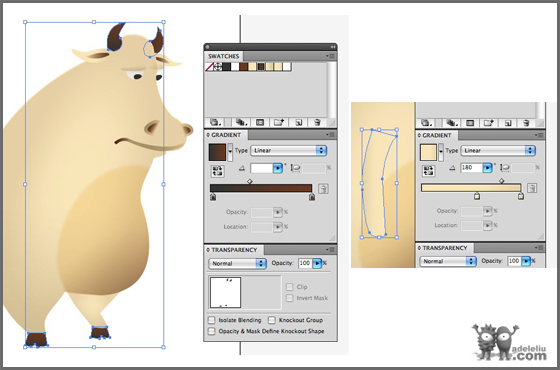
Task: Toggle Opacity & Mask Define Knockout Shape checkbox
Action: point(212,331)
